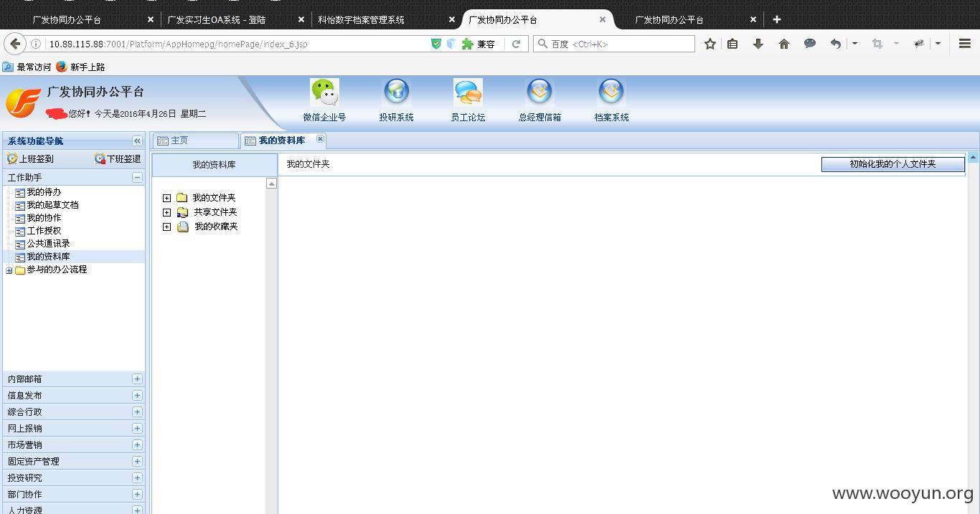The height and width of the screenshot is (514, 980).
Task: Close the 科怡数字档案管理系统 browser tab
Action: coord(451,20)
